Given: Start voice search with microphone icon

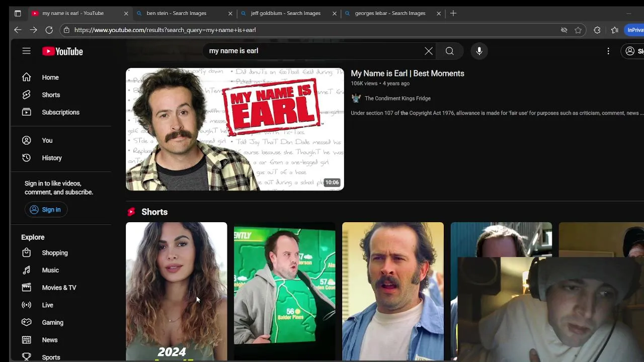Looking at the screenshot, I should pos(479,51).
